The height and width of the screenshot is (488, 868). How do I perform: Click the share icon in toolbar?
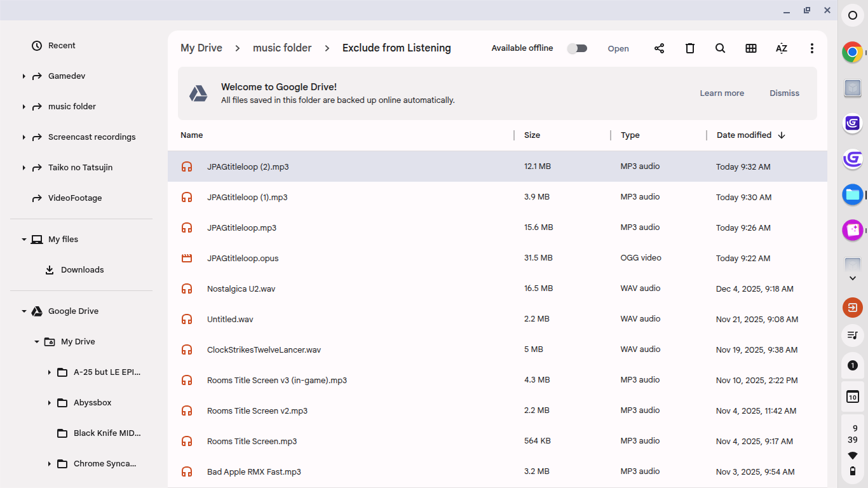coord(659,48)
